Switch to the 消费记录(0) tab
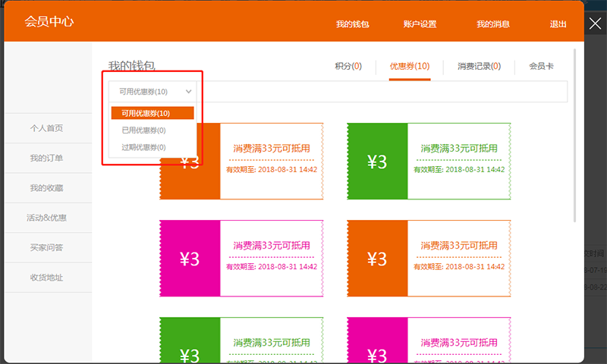Image resolution: width=607 pixels, height=364 pixels. click(479, 67)
